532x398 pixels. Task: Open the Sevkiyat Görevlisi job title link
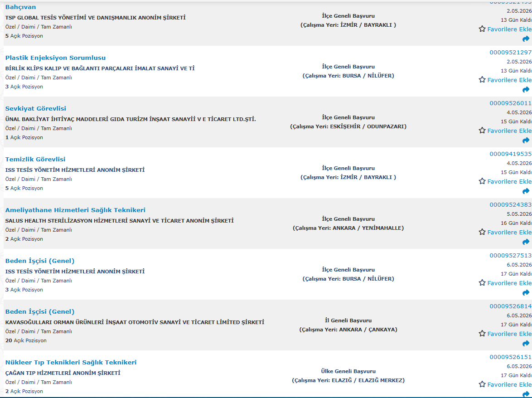[x=36, y=109]
